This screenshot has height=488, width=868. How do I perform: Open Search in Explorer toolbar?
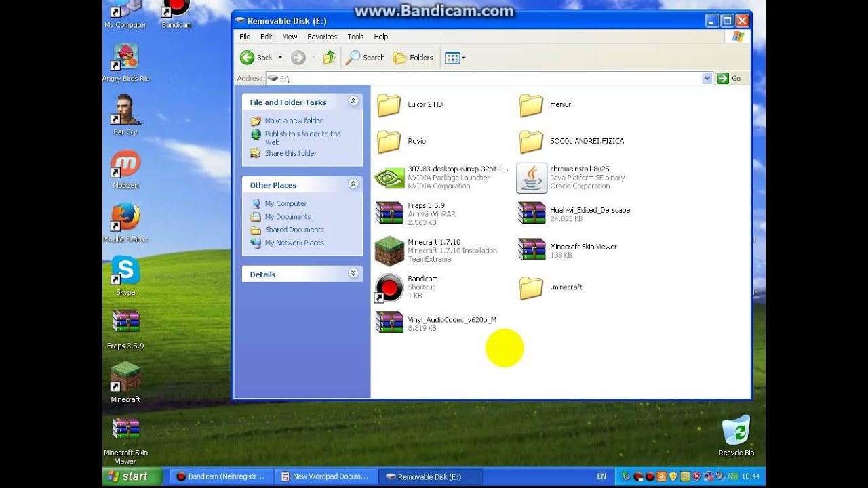pyautogui.click(x=366, y=58)
